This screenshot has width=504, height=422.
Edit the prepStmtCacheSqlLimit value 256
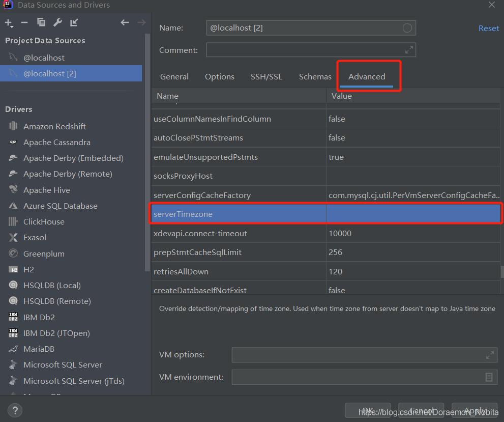point(413,252)
